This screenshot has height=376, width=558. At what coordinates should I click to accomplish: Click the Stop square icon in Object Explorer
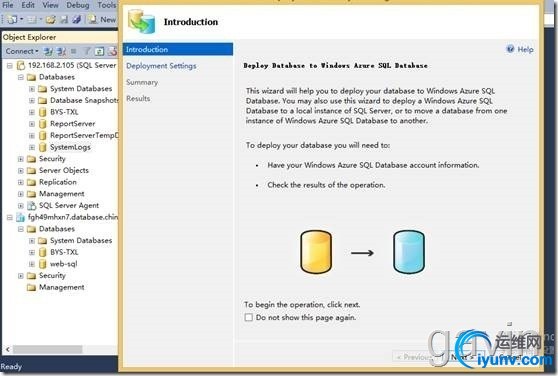(73, 51)
